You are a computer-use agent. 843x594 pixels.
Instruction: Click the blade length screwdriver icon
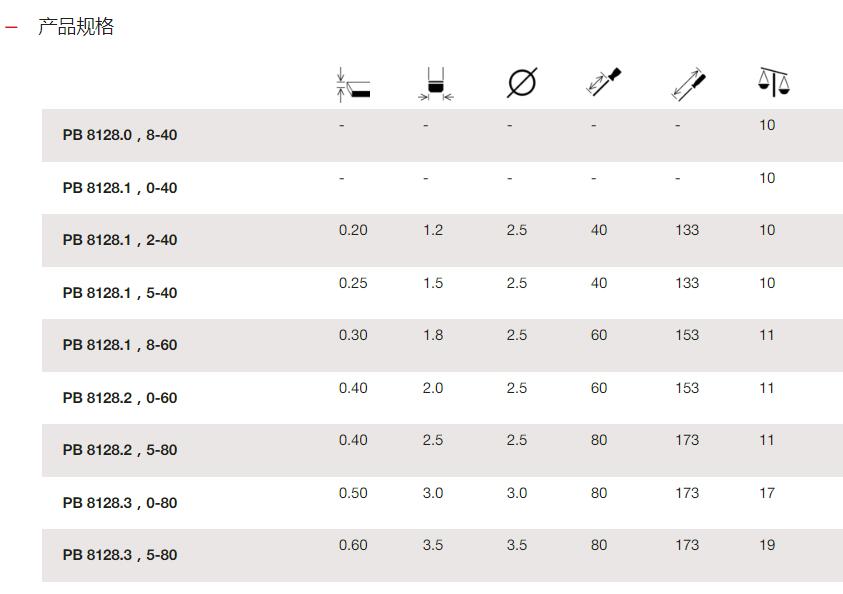[x=603, y=82]
